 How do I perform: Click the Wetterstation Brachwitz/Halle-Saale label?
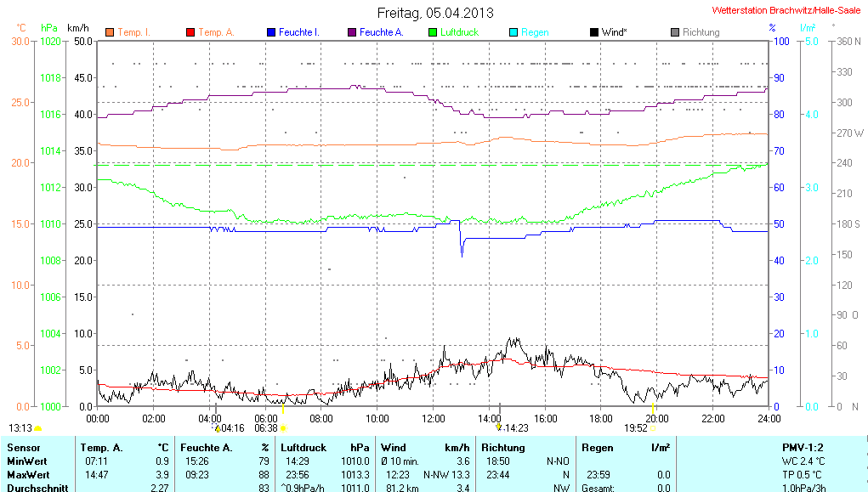(x=786, y=11)
